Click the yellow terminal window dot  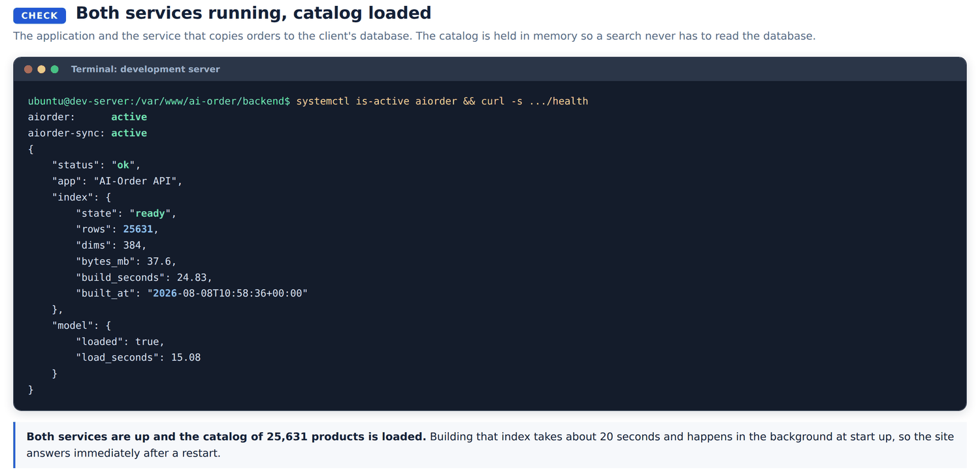pos(41,69)
